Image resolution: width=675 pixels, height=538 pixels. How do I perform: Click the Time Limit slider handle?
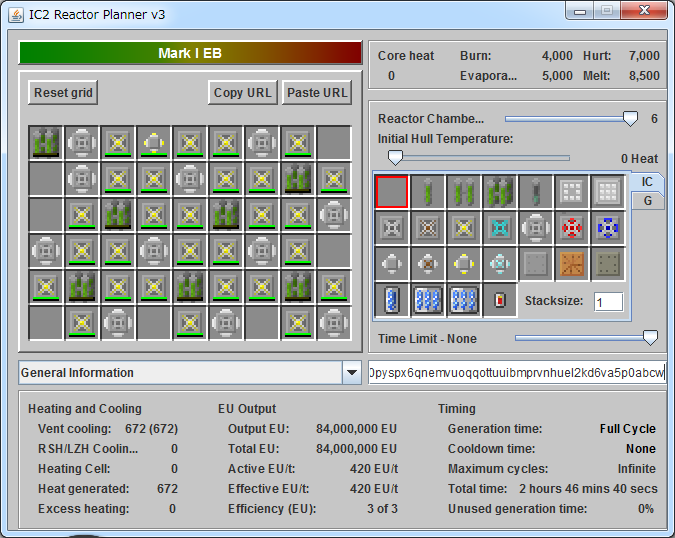tap(650, 338)
